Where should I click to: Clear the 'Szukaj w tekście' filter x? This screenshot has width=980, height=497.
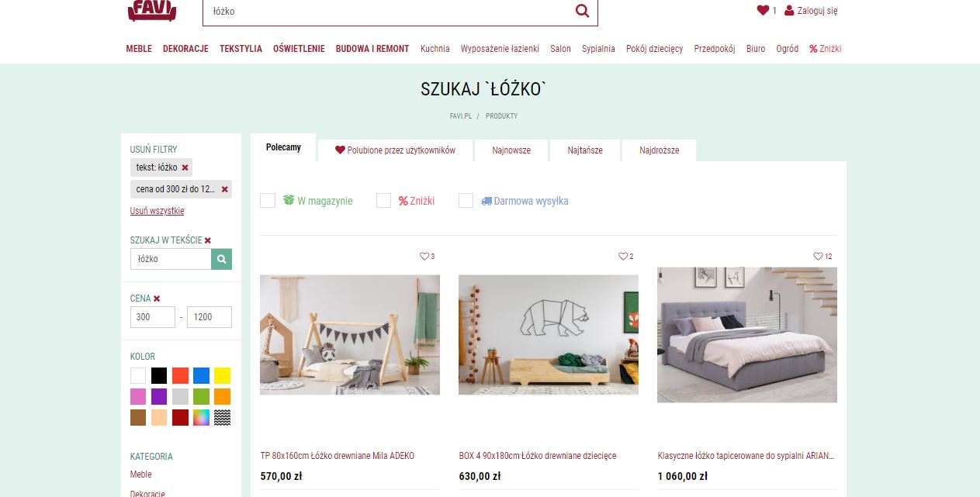click(208, 240)
